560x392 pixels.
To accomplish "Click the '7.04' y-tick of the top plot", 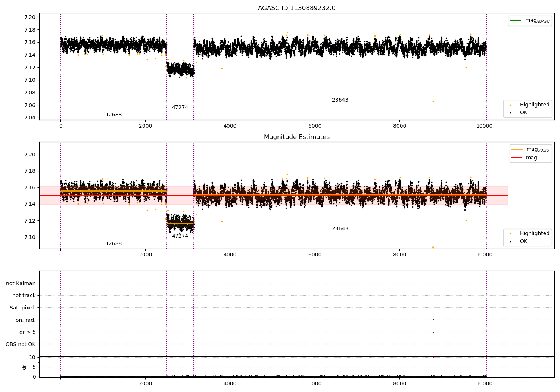I will click(x=30, y=118).
